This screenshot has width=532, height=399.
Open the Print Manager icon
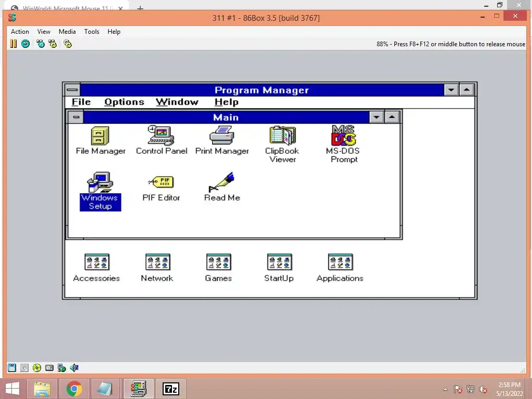222,141
